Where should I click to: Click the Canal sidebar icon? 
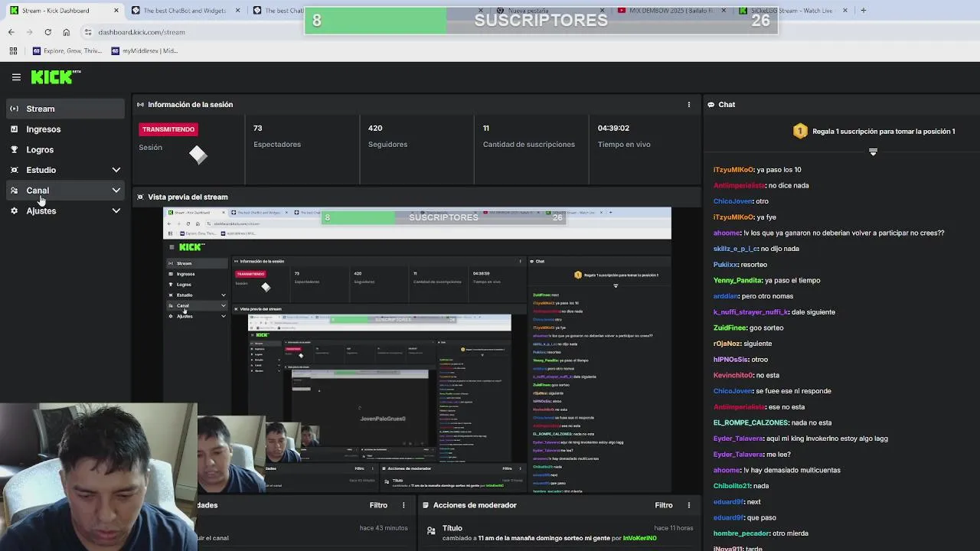tap(14, 191)
